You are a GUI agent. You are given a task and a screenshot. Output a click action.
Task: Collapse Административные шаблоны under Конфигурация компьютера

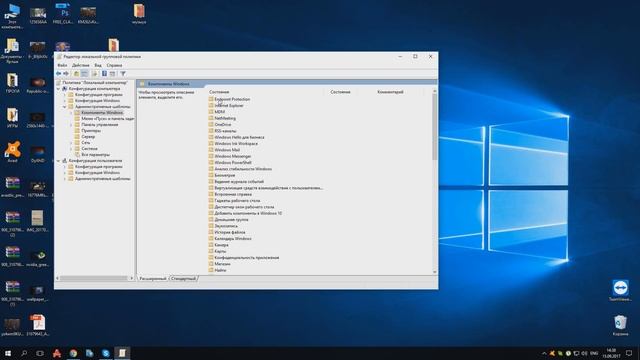point(64,107)
